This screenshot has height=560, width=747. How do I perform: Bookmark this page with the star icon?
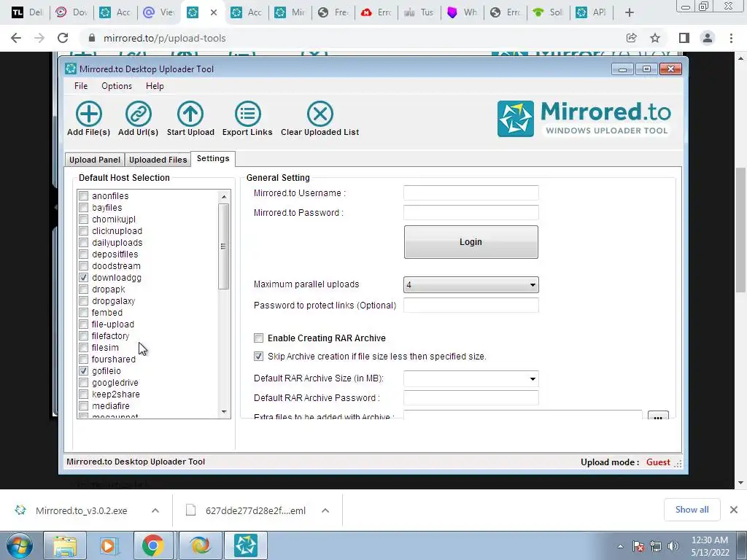point(655,38)
